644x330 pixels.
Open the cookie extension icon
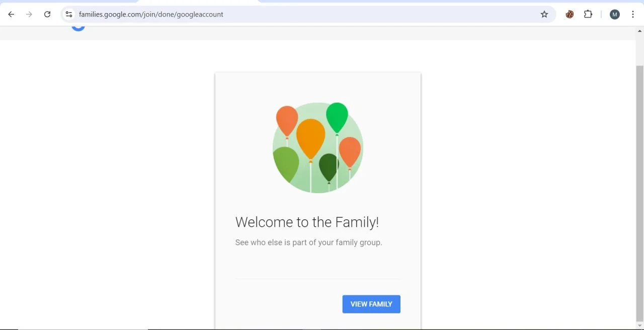tap(570, 14)
